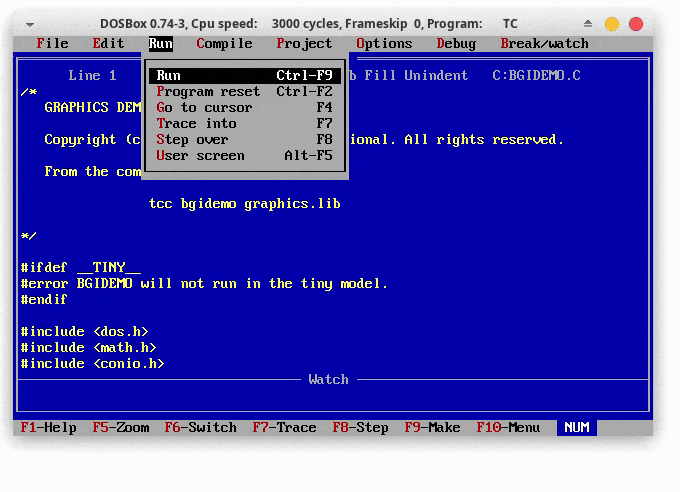The image size is (680, 492).
Task: Click F9-Make in the bottom bar
Action: (432, 428)
